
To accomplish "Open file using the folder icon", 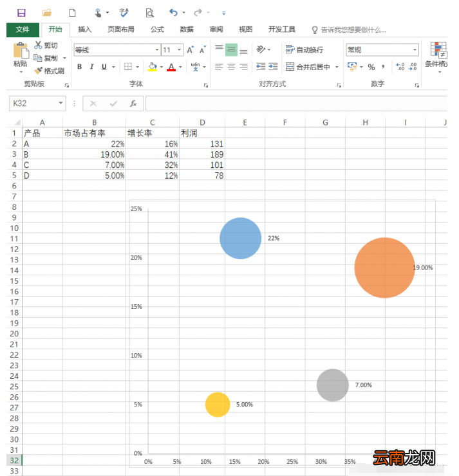I will point(47,13).
